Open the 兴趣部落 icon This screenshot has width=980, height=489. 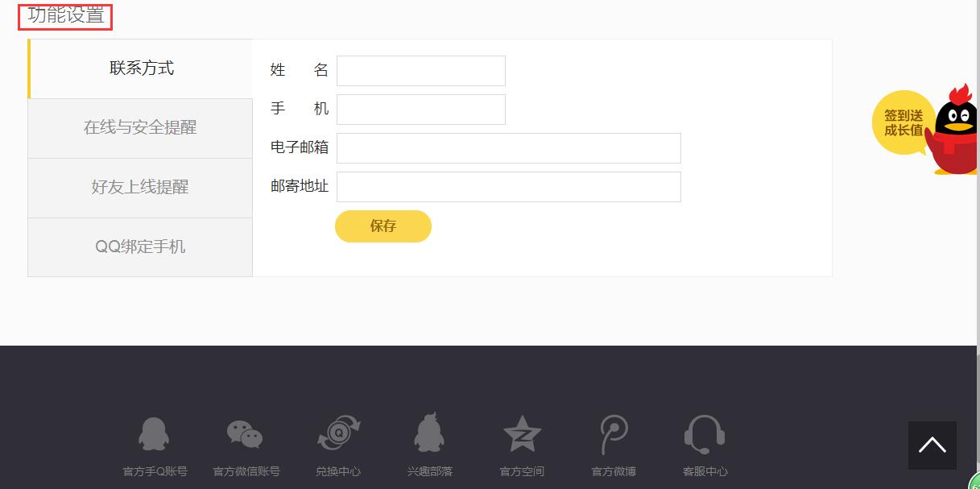point(429,433)
